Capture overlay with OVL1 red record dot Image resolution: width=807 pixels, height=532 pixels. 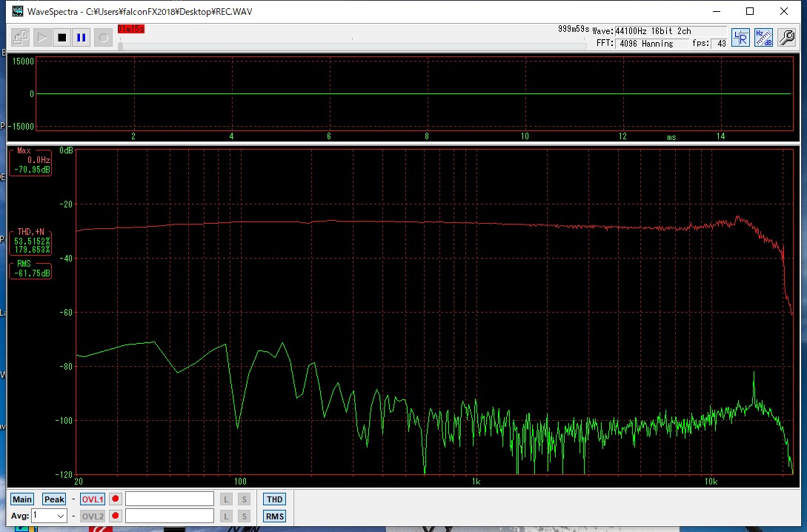point(116,499)
